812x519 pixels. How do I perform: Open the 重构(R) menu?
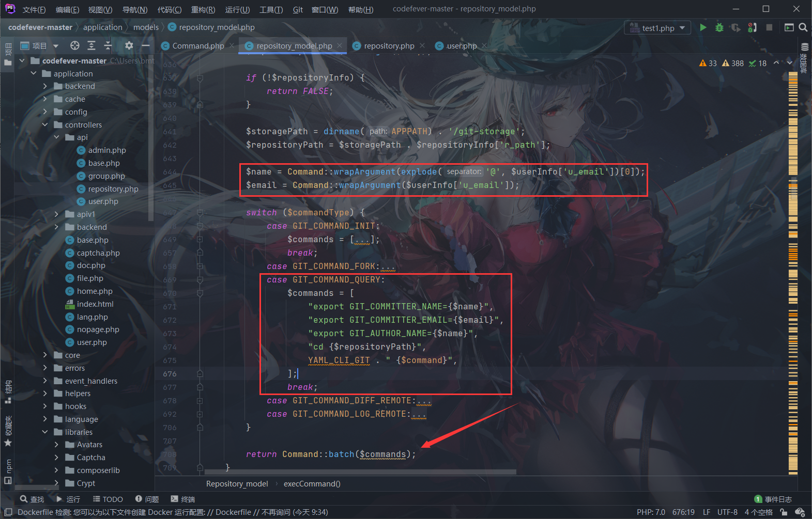(203, 9)
